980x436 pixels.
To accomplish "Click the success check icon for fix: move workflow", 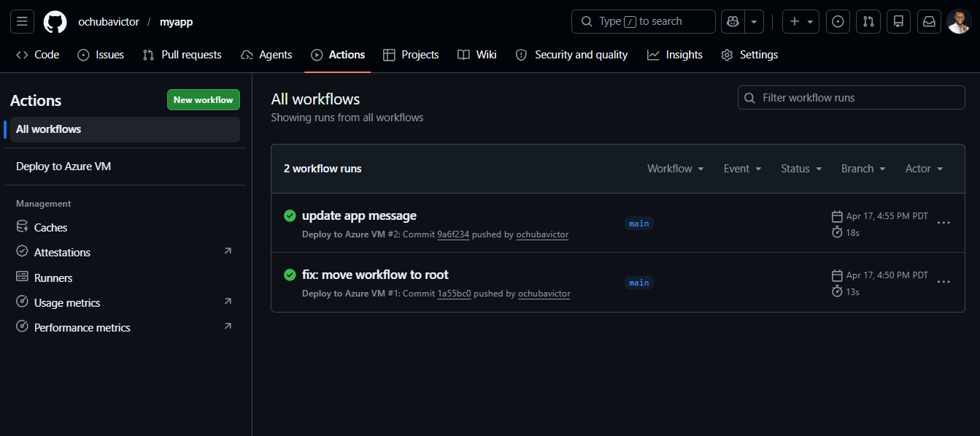I will click(x=290, y=275).
